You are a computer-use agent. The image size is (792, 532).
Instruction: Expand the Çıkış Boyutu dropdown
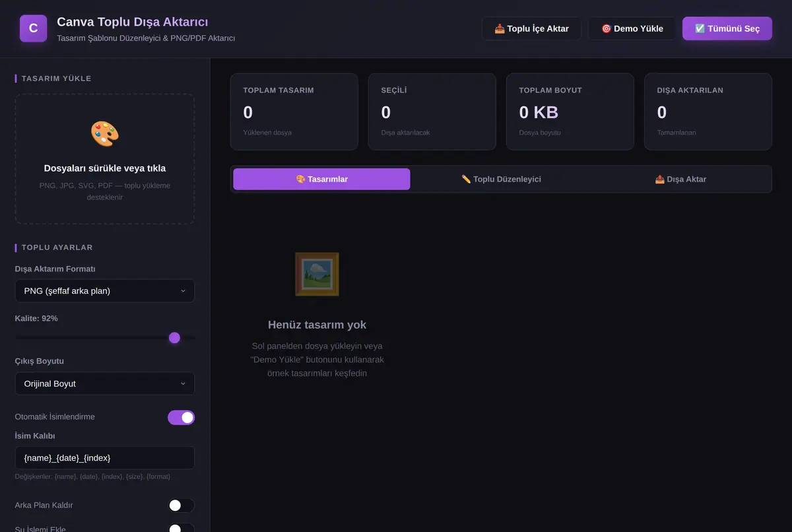click(x=105, y=383)
